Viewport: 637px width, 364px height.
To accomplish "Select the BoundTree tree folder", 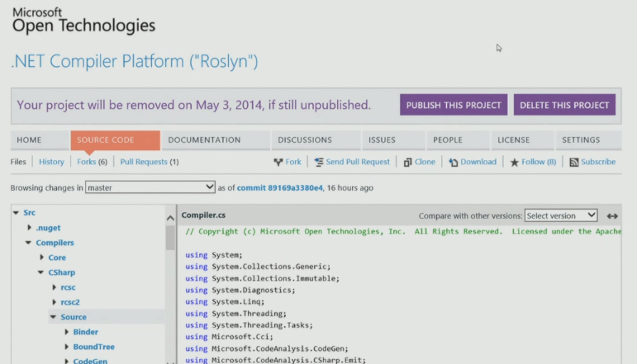I will pos(94,347).
